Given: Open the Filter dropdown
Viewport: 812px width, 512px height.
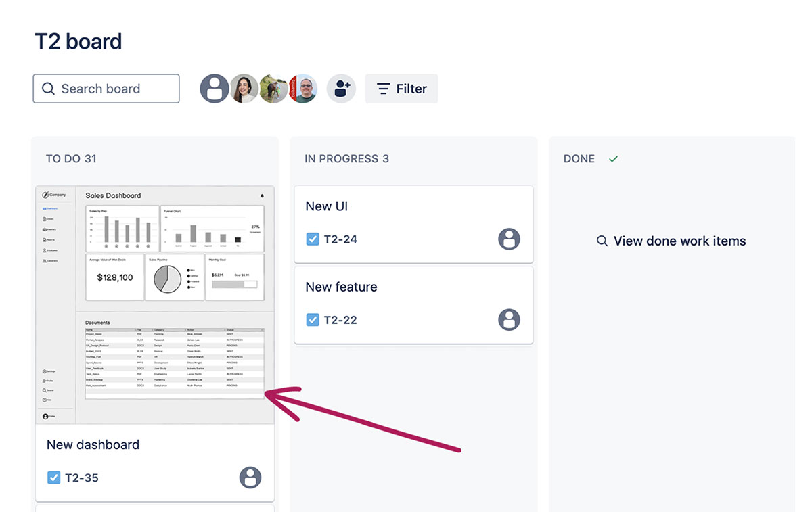Looking at the screenshot, I should 401,89.
